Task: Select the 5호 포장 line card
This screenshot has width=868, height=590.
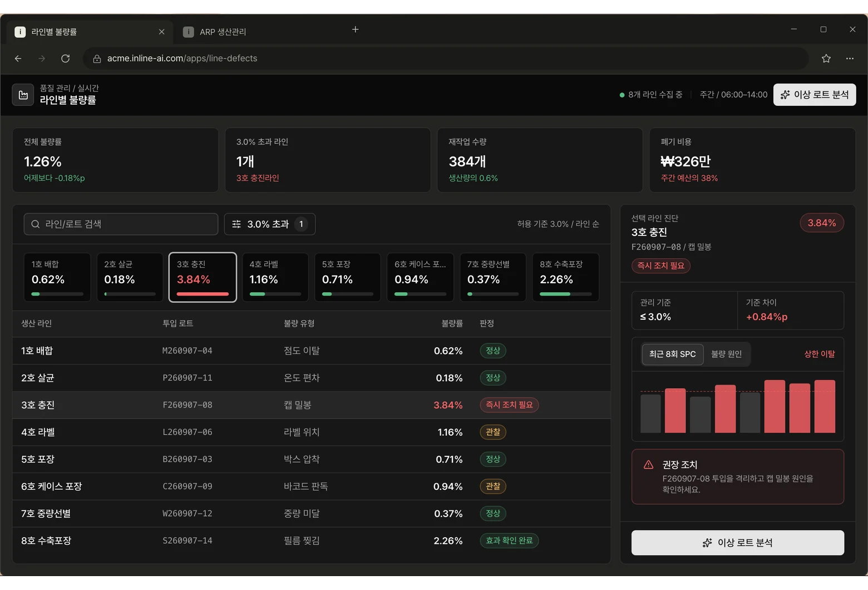Action: coord(348,277)
